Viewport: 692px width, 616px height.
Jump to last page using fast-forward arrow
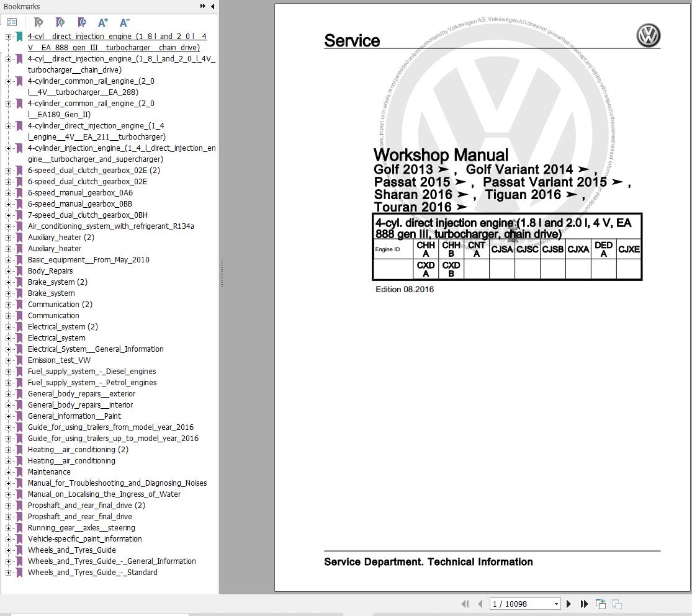[584, 604]
